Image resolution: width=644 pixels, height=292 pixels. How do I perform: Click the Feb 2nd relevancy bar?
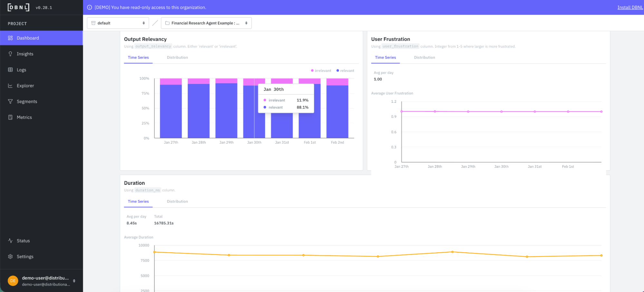(337, 108)
